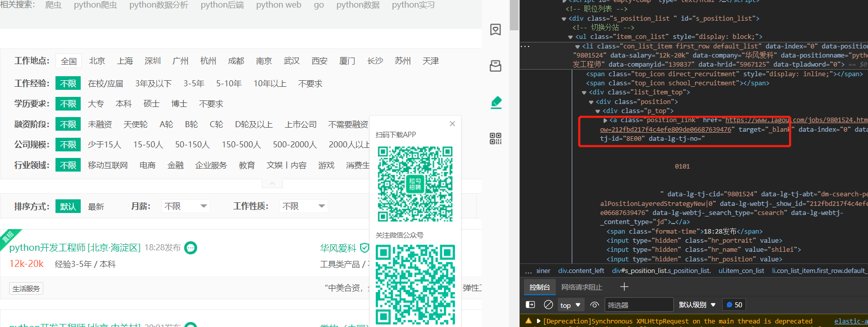868x327 pixels.
Task: Collapse the div s_position_list node
Action: (x=564, y=19)
